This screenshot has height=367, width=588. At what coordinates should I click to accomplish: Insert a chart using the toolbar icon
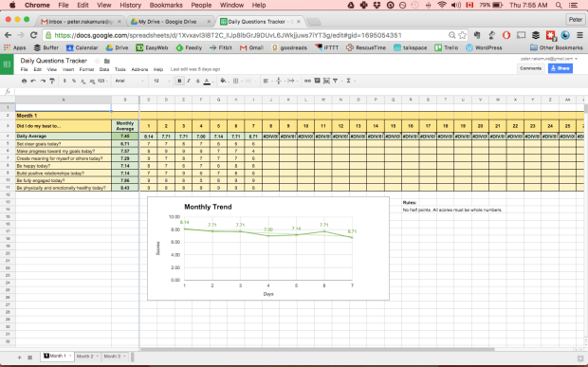(326, 81)
